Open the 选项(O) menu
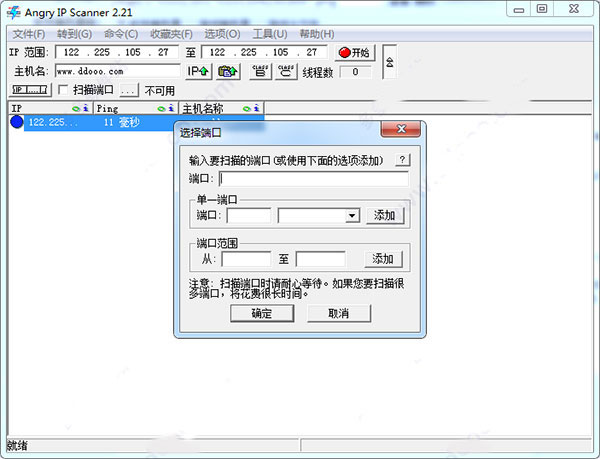The width and height of the screenshot is (600, 459). click(220, 34)
